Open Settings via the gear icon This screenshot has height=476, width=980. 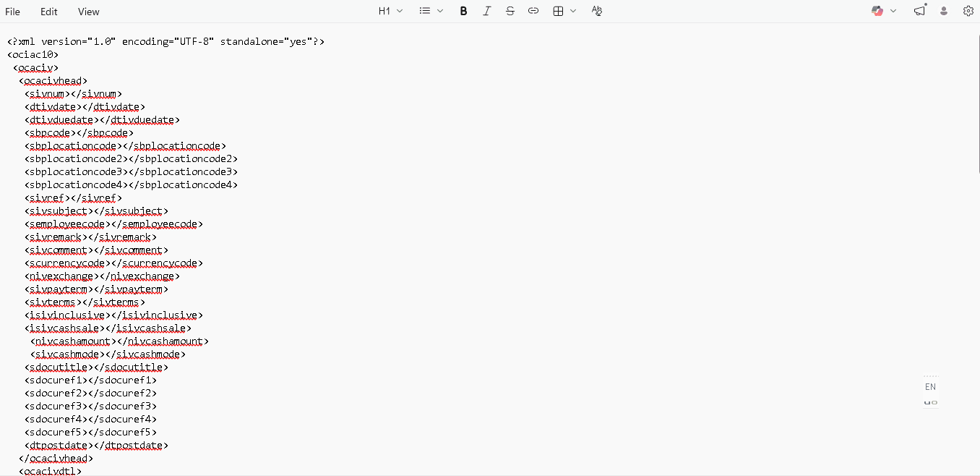pyautogui.click(x=968, y=11)
